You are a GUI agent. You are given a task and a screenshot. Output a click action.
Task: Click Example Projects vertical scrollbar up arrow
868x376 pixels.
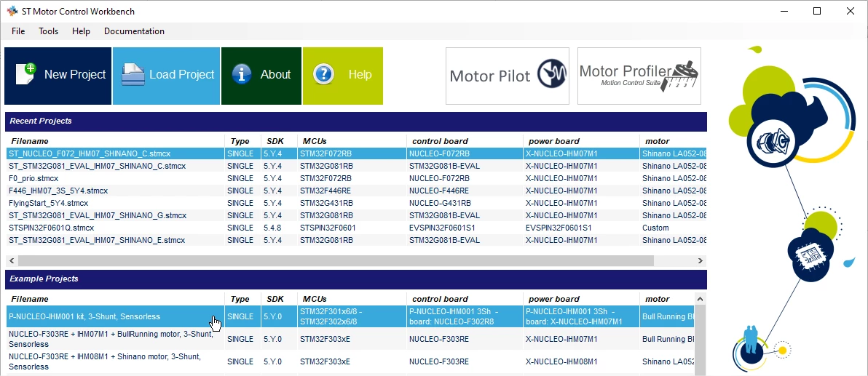click(x=701, y=299)
